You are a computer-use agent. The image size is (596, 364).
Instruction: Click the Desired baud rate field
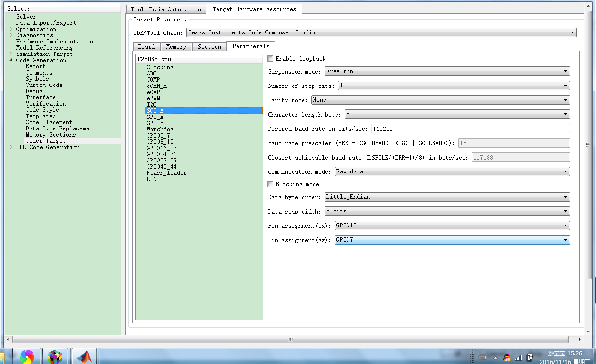click(470, 128)
